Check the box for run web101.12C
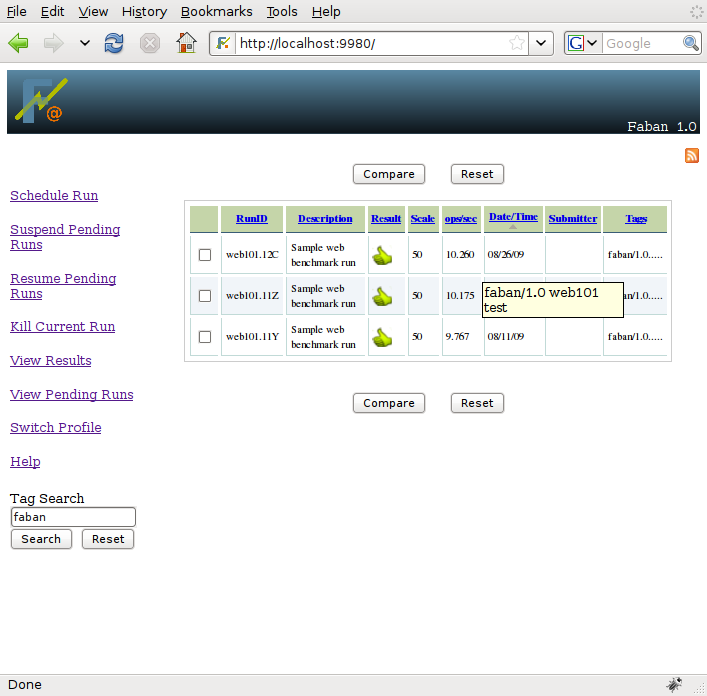Screen dimensions: 707x696 (x=205, y=255)
